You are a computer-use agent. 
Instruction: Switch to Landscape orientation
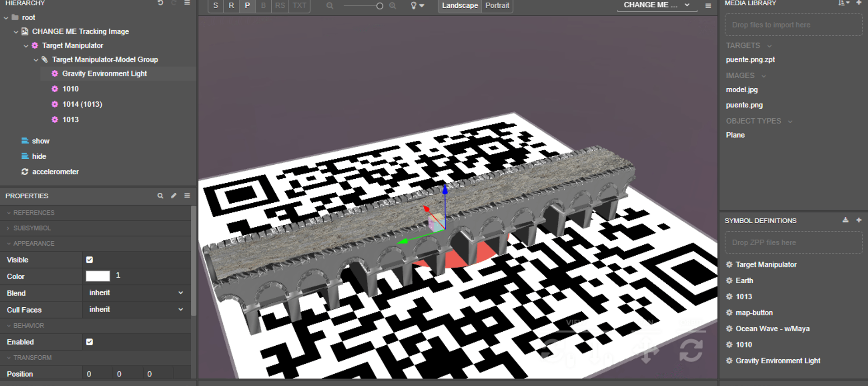[x=460, y=5]
